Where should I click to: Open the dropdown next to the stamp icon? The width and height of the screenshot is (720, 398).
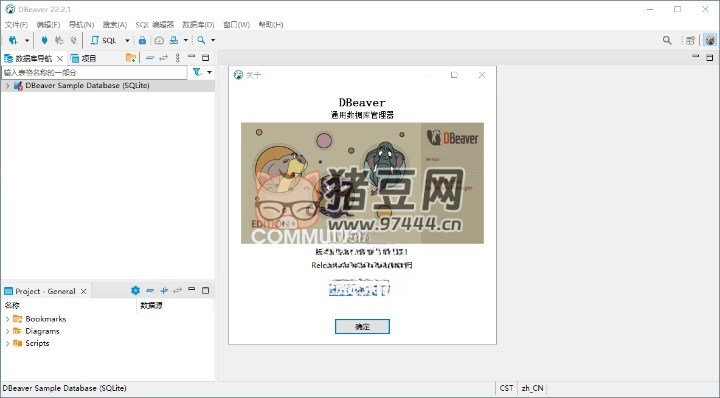click(186, 40)
